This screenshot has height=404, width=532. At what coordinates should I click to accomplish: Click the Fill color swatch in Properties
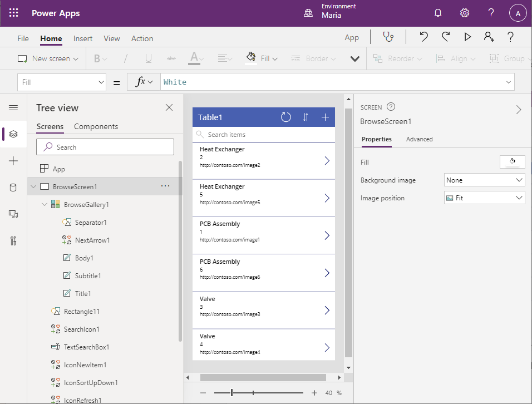pos(512,162)
